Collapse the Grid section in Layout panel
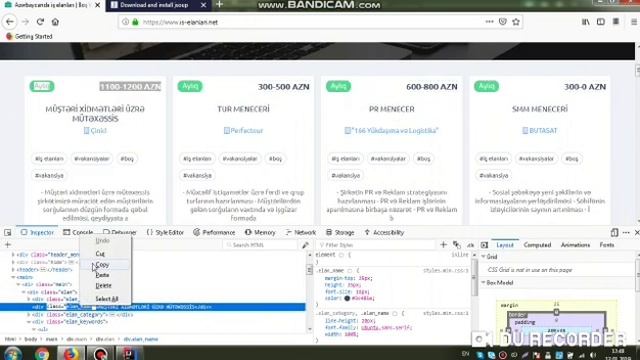This screenshot has width=640, height=360. tap(484, 257)
